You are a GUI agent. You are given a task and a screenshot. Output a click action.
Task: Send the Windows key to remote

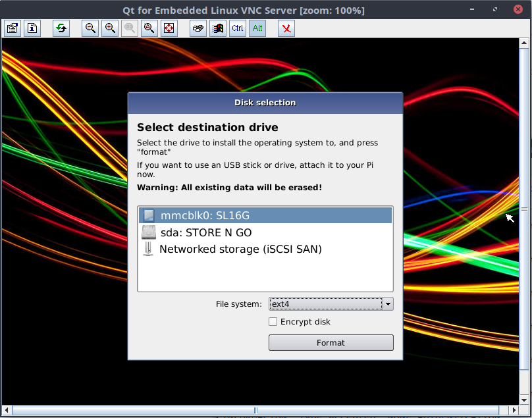pyautogui.click(x=218, y=28)
